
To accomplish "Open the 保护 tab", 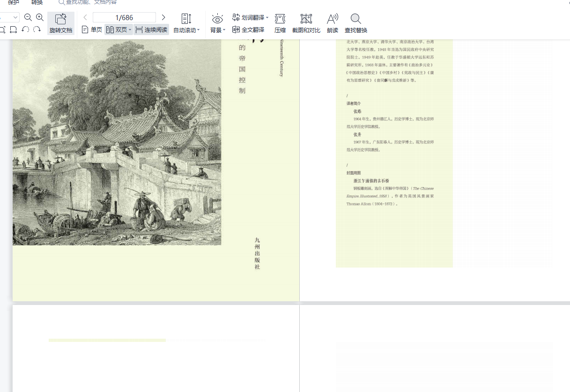I will [x=14, y=2].
